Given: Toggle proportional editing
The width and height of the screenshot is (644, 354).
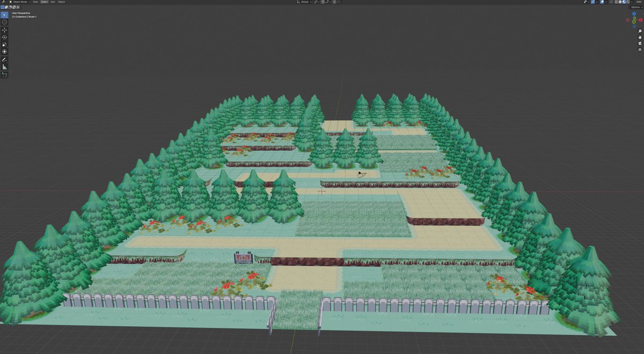Looking at the screenshot, I should pos(334,2).
